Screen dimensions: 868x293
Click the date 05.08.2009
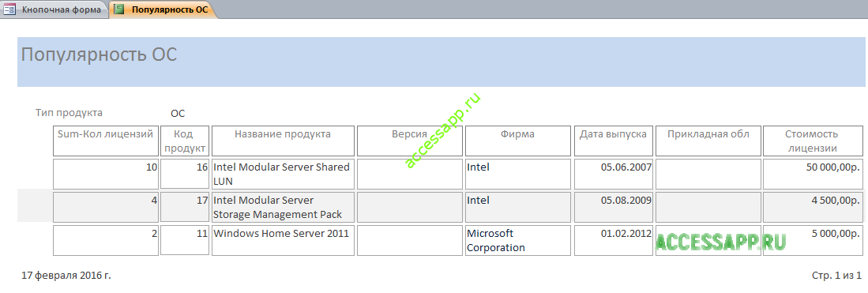pos(614,207)
